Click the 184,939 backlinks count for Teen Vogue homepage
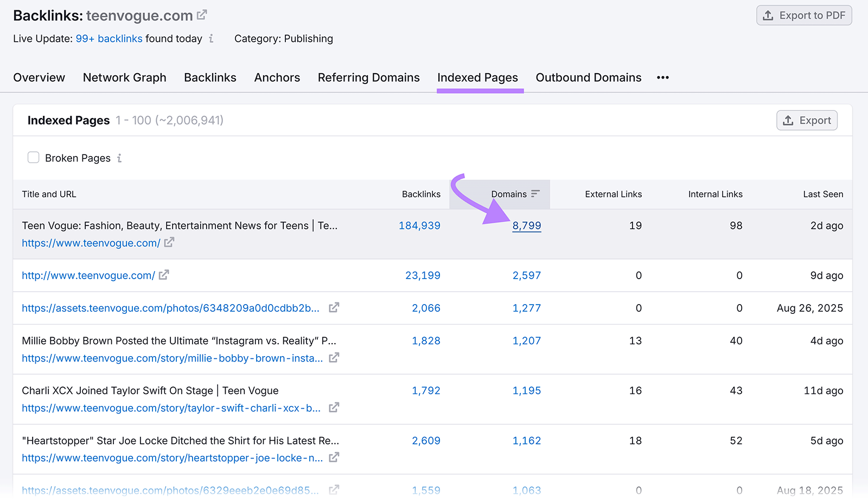The image size is (868, 503). [x=419, y=225]
